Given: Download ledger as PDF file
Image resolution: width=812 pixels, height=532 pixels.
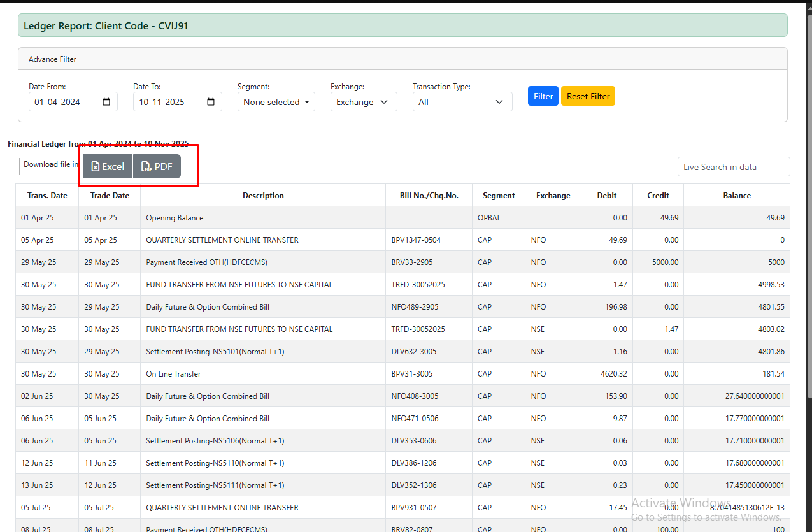Looking at the screenshot, I should [x=157, y=166].
